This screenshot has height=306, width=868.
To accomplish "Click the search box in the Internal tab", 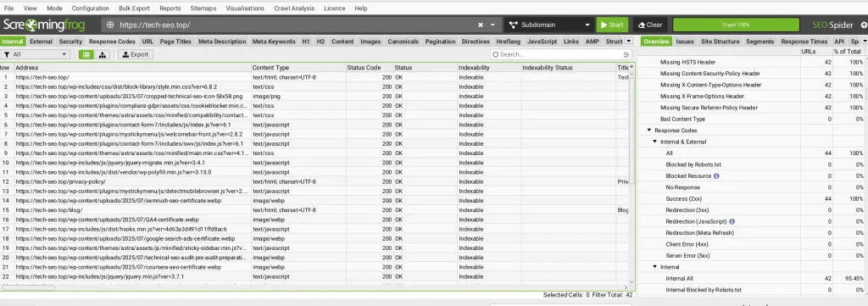I will coord(560,54).
